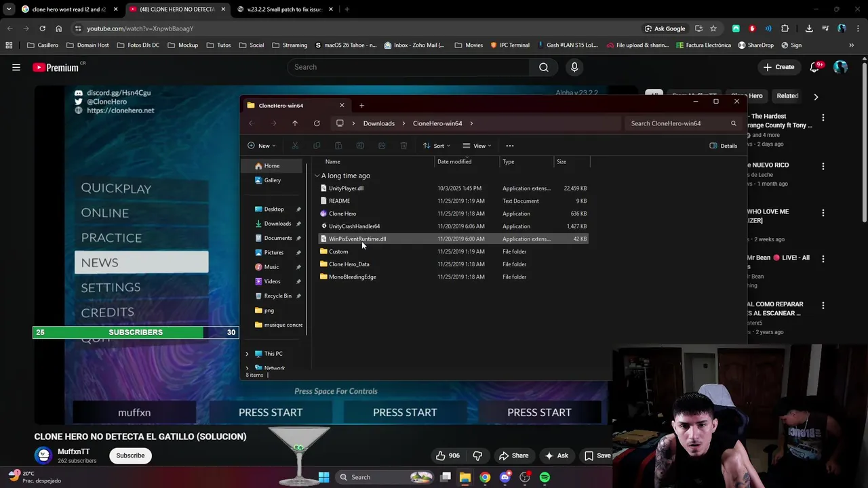The height and width of the screenshot is (488, 868).
Task: Expand Network in navigation pane
Action: [x=247, y=368]
